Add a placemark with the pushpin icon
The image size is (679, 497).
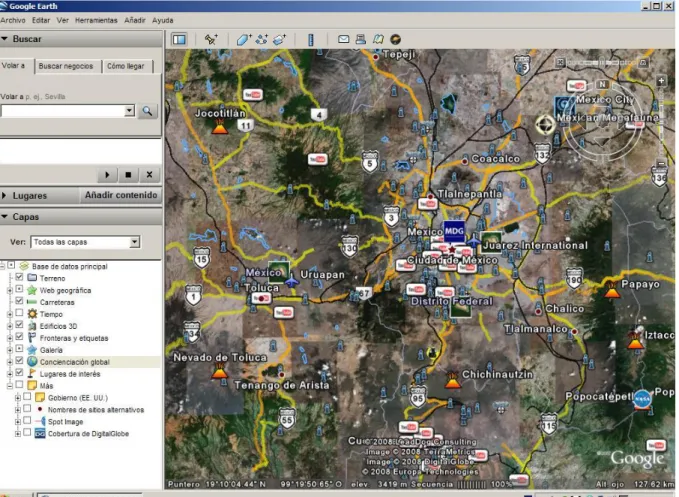pyautogui.click(x=211, y=39)
